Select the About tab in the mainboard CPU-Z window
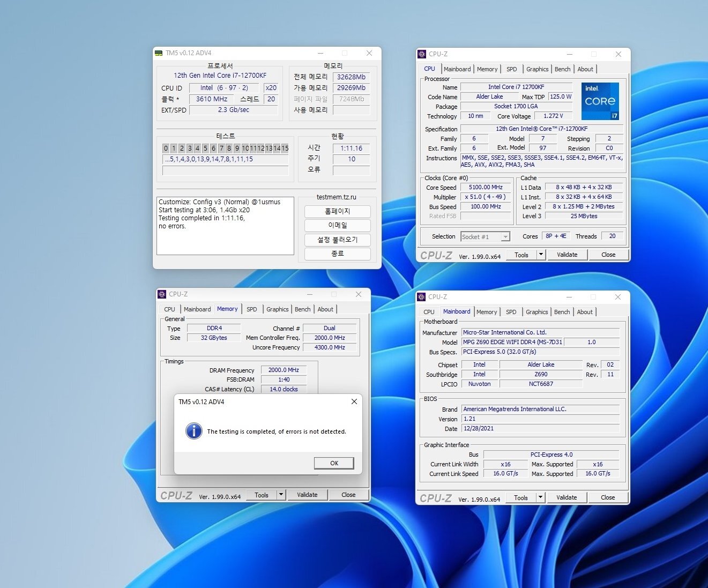The height and width of the screenshot is (588, 708). pyautogui.click(x=585, y=312)
